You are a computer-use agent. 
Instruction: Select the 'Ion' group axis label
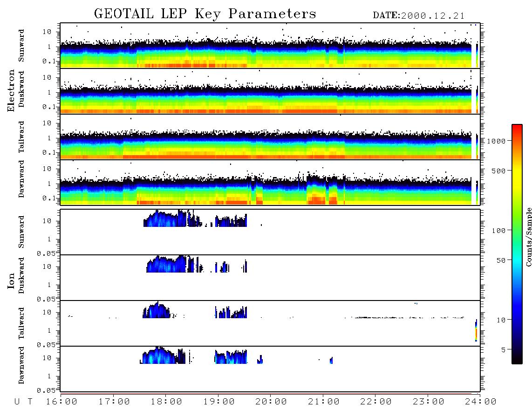click(x=11, y=281)
